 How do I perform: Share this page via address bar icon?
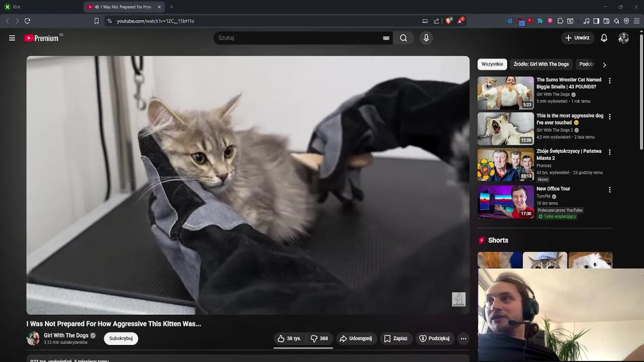(x=436, y=21)
